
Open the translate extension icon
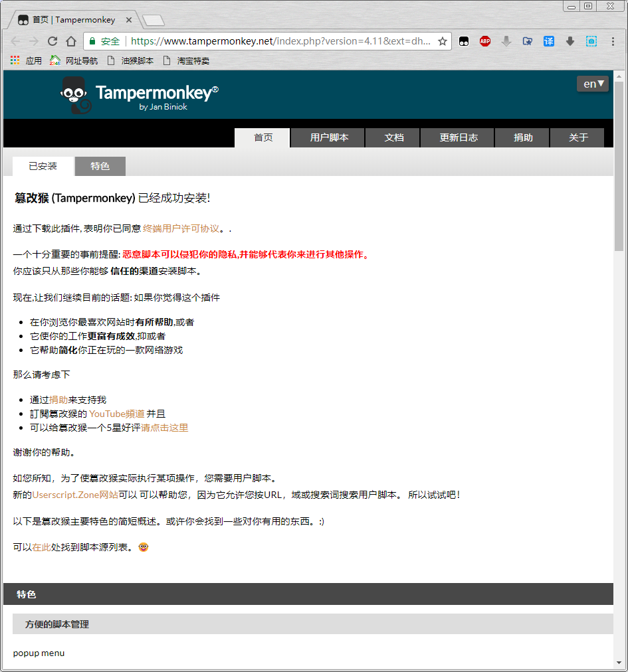coord(548,41)
